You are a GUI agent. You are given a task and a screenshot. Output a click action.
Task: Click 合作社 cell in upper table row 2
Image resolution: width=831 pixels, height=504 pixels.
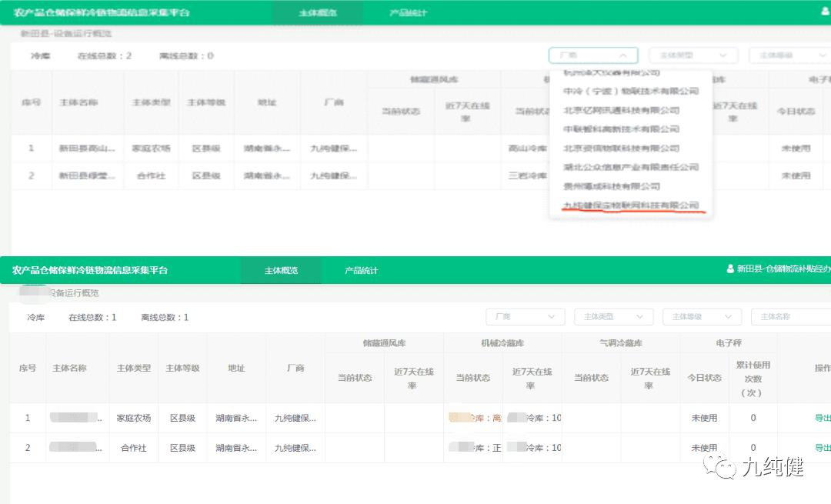(x=151, y=175)
